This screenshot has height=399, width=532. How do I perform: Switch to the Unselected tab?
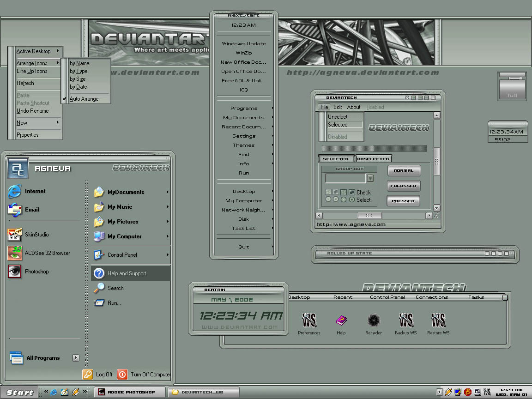click(373, 159)
